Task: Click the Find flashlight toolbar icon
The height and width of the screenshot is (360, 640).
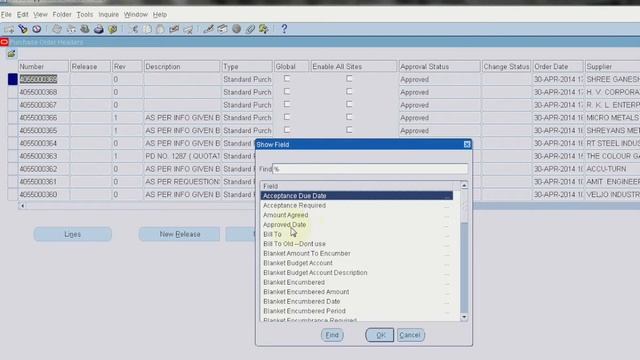Action: pos(23,29)
